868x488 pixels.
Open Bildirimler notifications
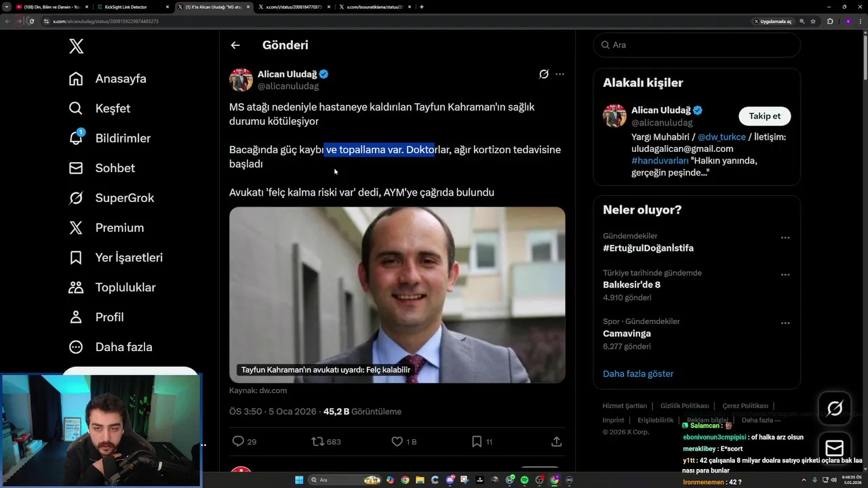coord(110,138)
